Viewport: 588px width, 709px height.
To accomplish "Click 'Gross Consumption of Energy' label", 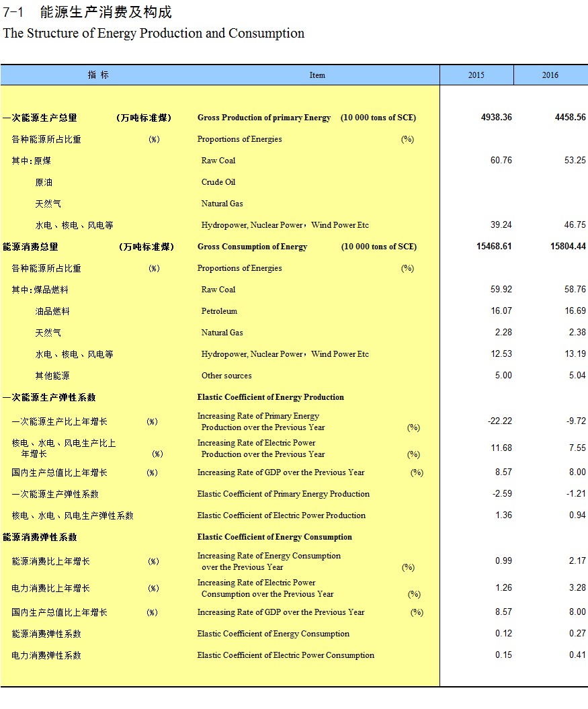I will coord(253,247).
